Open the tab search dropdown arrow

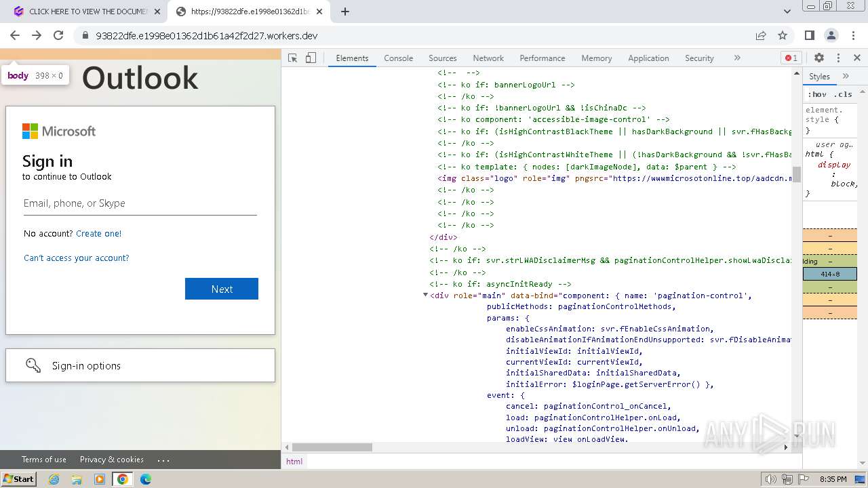pos(787,12)
